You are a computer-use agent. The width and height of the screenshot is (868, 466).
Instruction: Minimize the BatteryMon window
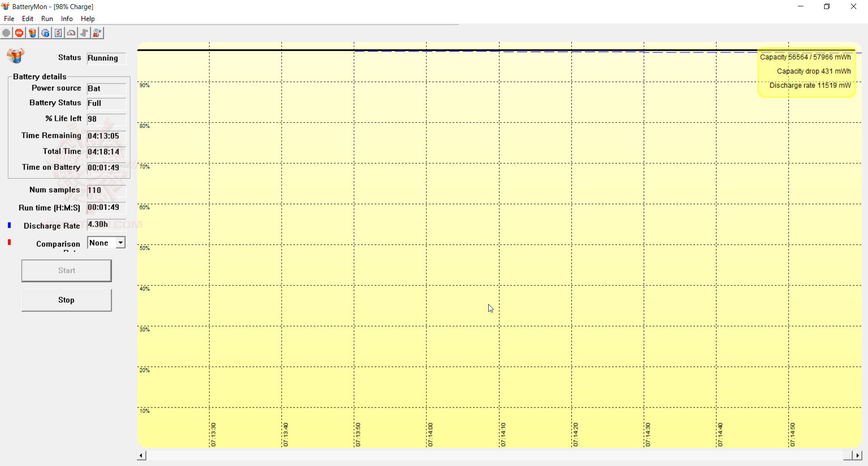pos(801,6)
